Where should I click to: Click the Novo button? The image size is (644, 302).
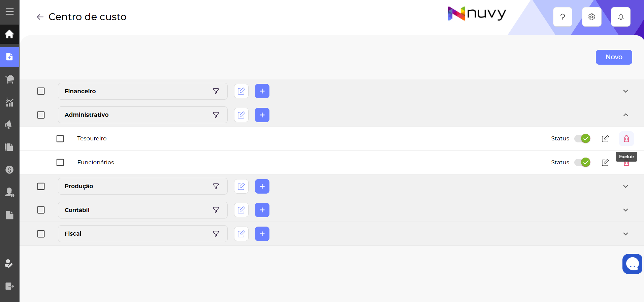[614, 57]
